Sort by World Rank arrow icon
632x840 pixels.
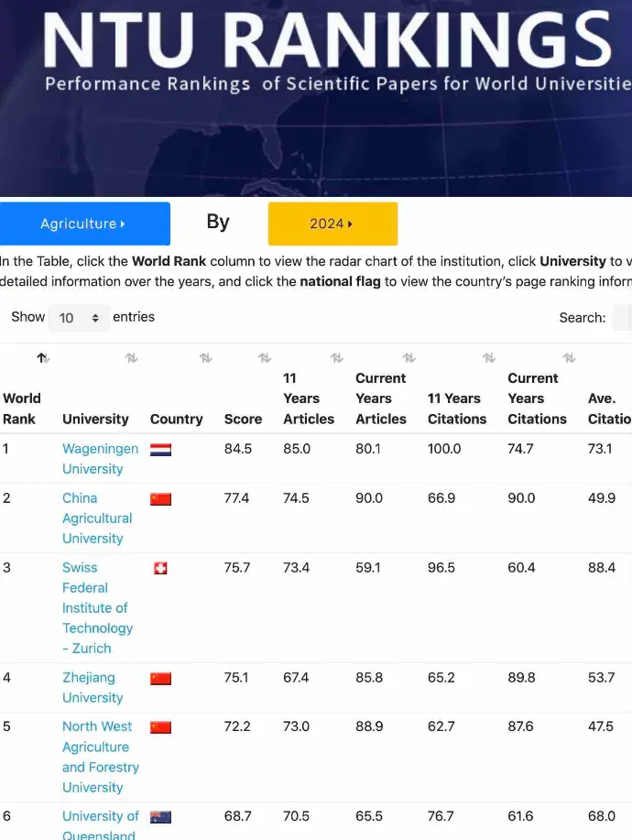coord(43,358)
